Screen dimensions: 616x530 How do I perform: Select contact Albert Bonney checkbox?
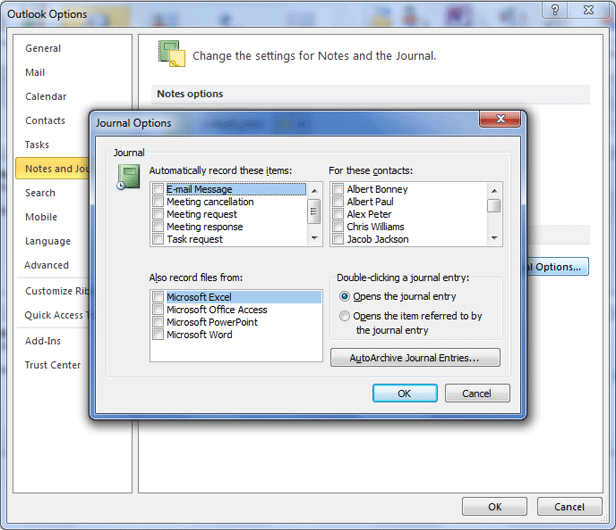(x=338, y=189)
